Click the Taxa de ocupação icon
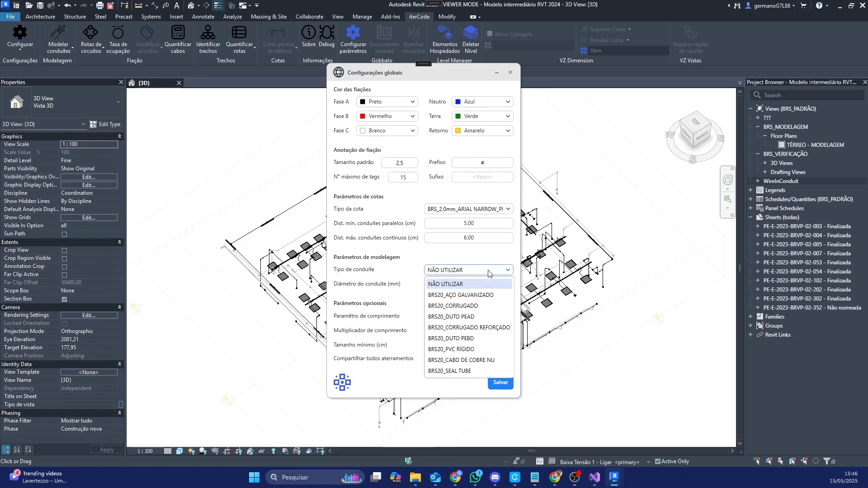Screen dimensions: 868x488 [x=118, y=33]
